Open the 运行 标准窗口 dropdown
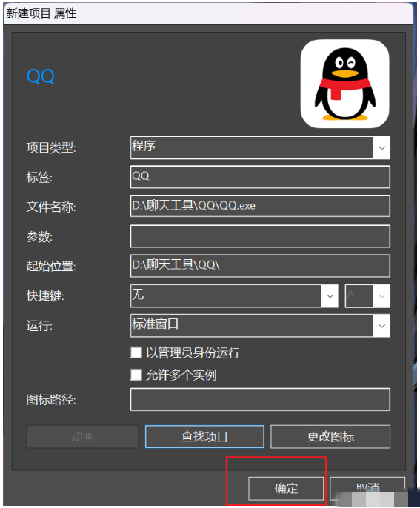The height and width of the screenshot is (508, 420). point(381,326)
